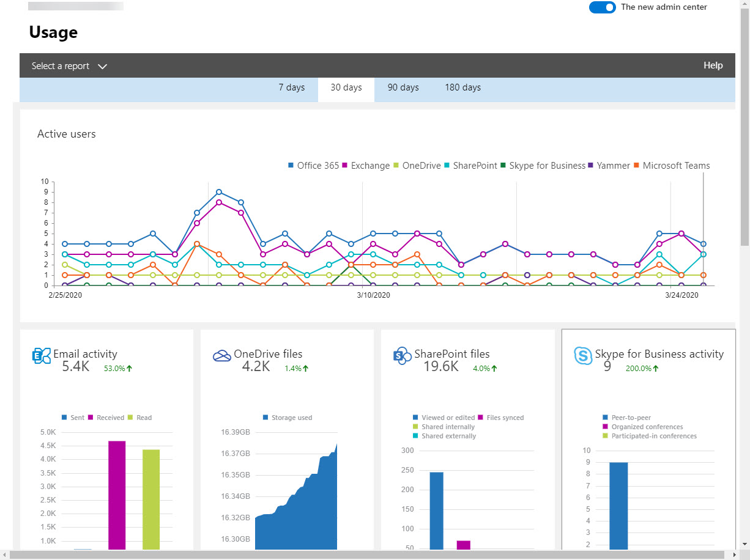750x560 pixels.
Task: Click the 4.2K OneDrive files total
Action: pos(256,367)
